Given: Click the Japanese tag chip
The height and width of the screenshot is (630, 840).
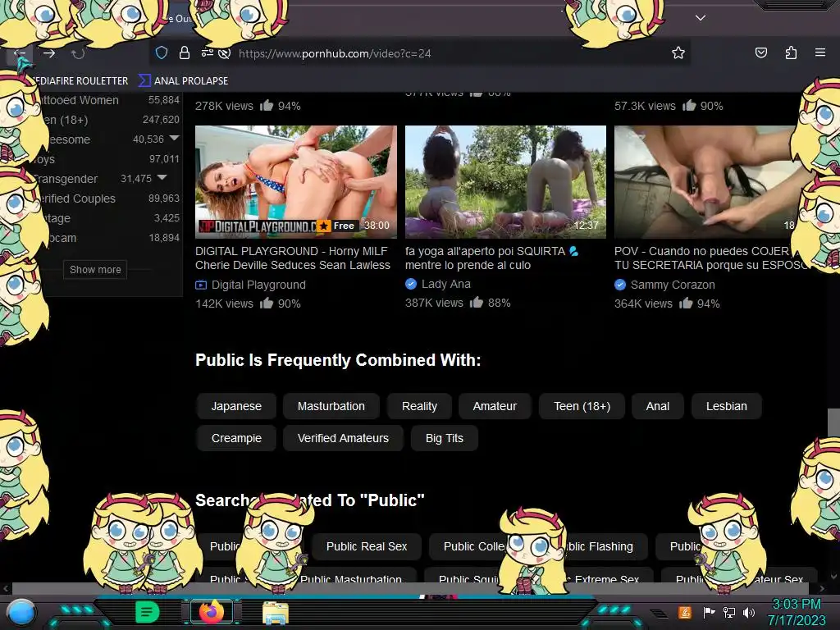Looking at the screenshot, I should (x=236, y=406).
